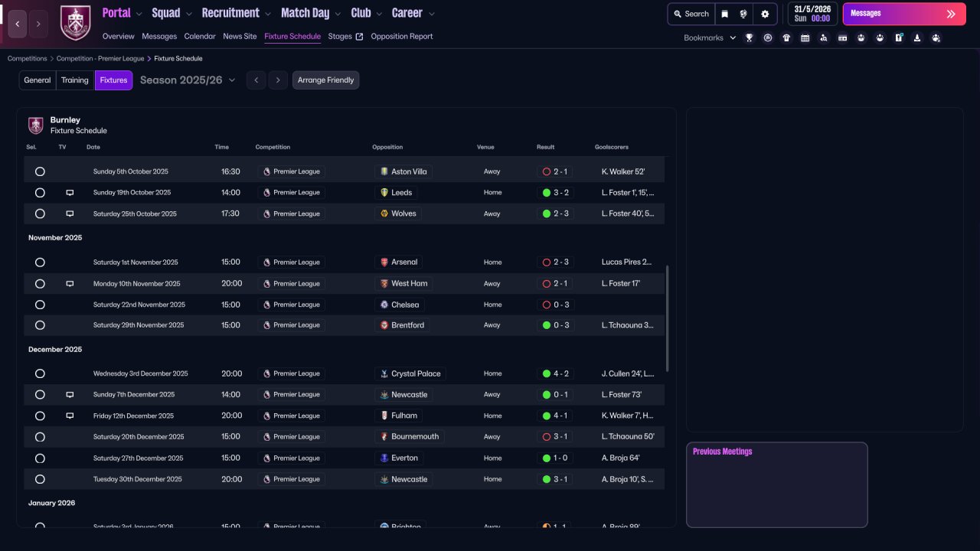Go to the previous season with the left arrow

click(x=256, y=80)
